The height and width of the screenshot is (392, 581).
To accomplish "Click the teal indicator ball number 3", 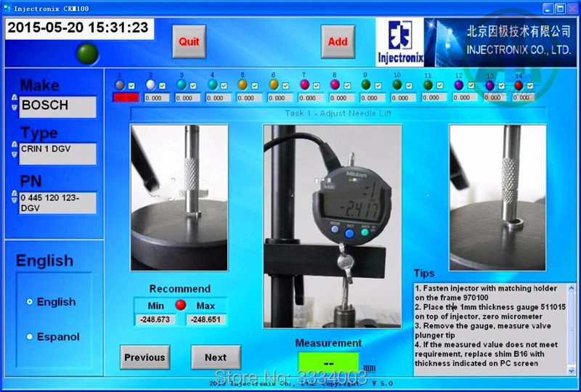I will coord(181,85).
